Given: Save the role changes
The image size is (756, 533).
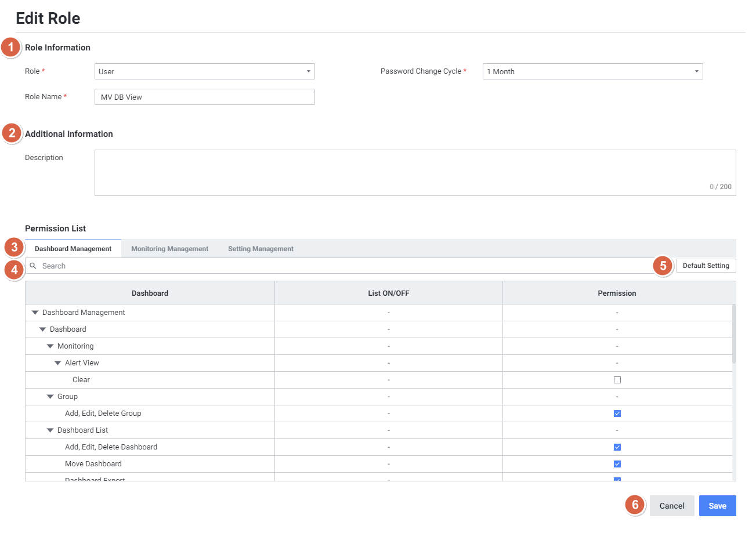Looking at the screenshot, I should coord(717,506).
